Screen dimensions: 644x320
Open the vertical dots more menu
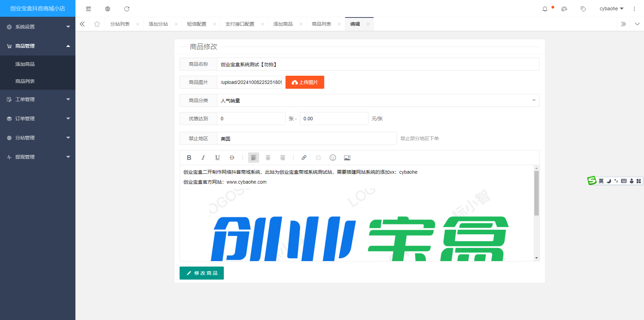(634, 9)
